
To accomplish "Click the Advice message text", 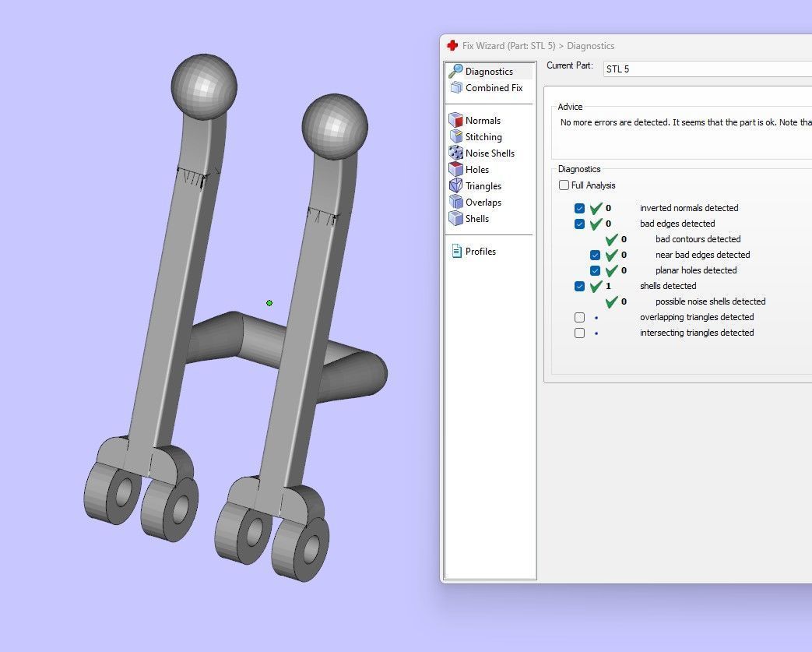I will [x=686, y=122].
